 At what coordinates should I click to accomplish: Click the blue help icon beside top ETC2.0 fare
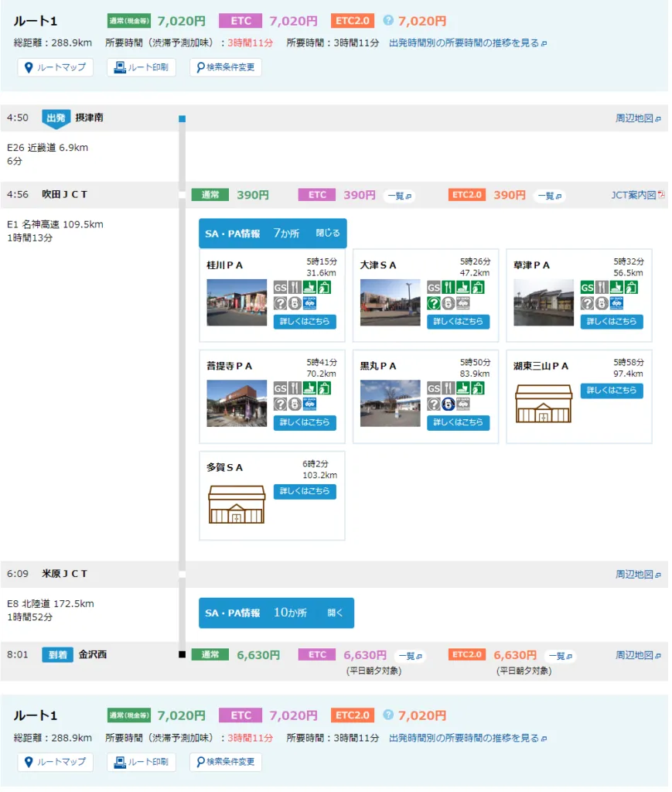(x=388, y=20)
